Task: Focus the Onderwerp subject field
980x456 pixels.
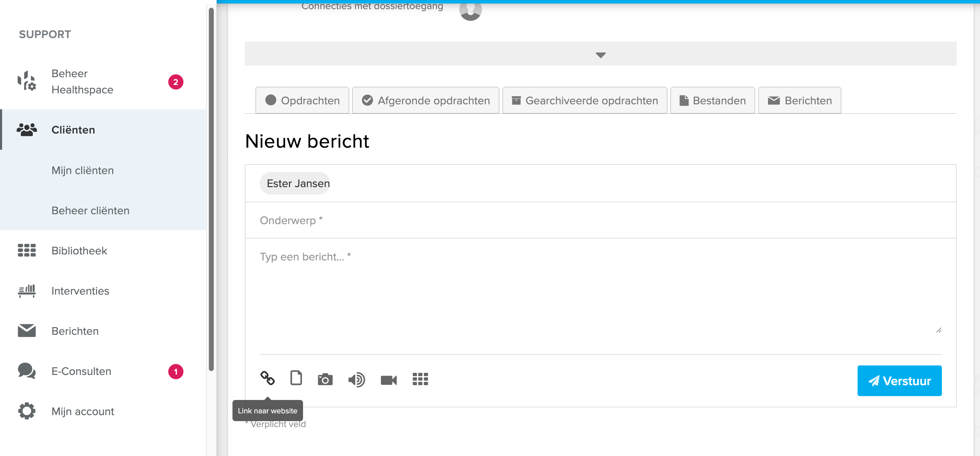Action: [600, 220]
